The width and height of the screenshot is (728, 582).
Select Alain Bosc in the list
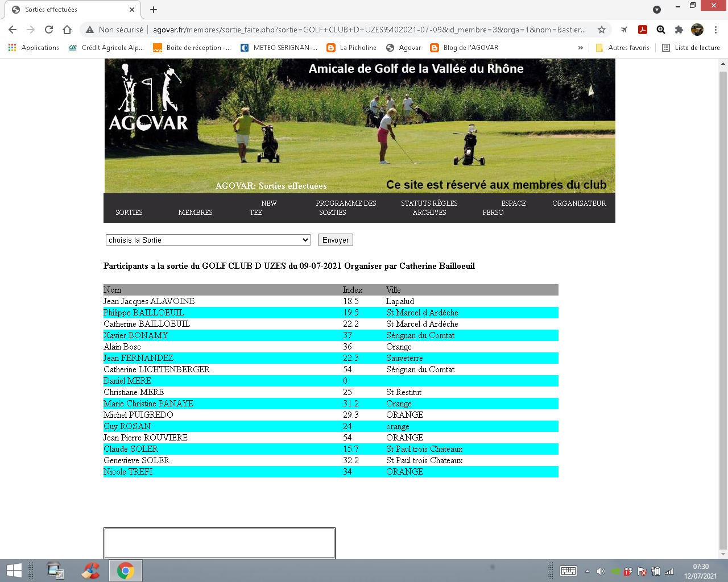(x=122, y=347)
